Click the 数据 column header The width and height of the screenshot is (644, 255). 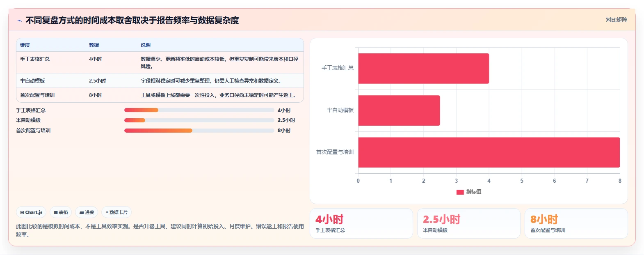94,45
